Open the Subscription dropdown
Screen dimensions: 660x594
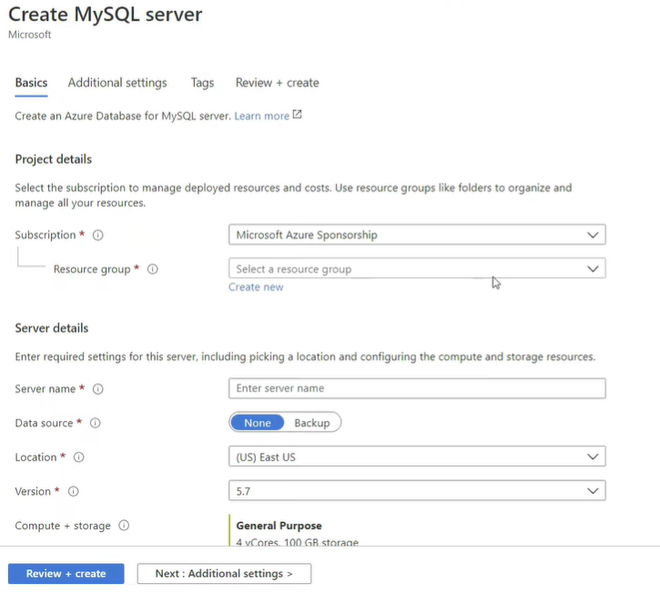[417, 235]
